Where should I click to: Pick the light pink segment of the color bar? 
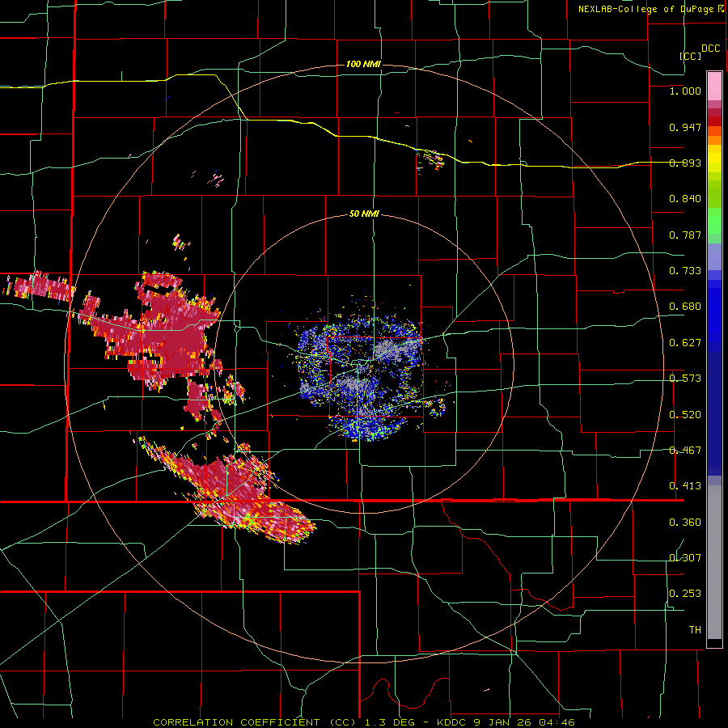click(x=714, y=86)
